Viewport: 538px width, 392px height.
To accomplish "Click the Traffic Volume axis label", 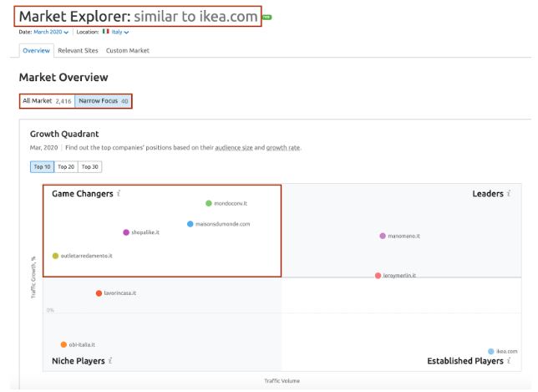I will tap(282, 380).
